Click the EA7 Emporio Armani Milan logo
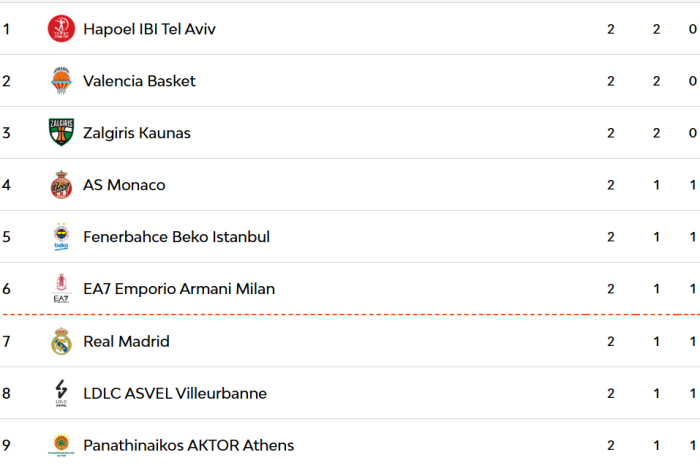 pos(61,289)
